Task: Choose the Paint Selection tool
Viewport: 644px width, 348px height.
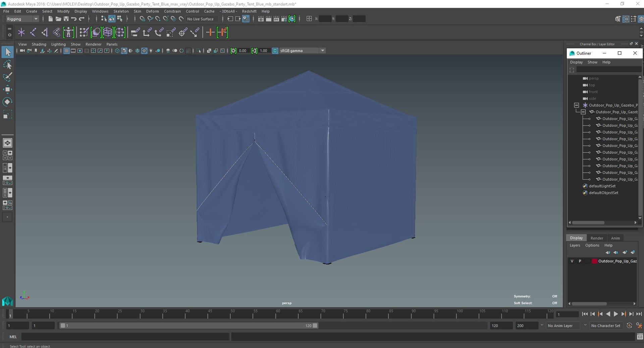Action: pyautogui.click(x=7, y=77)
